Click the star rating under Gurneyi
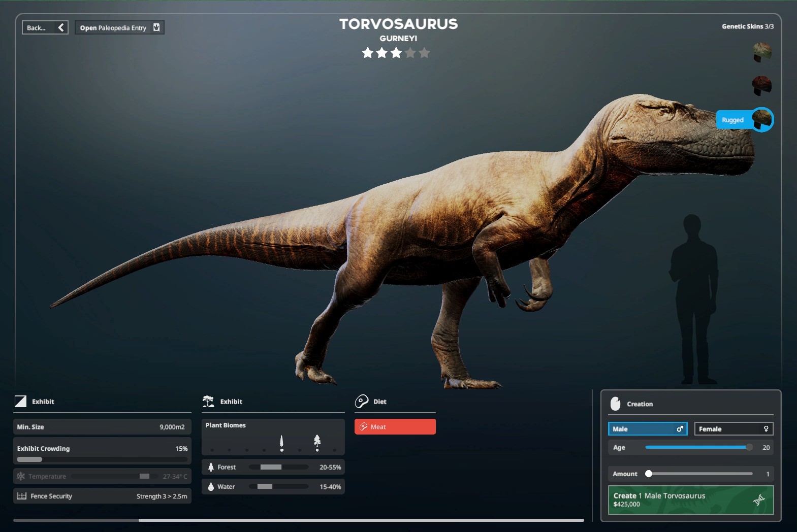Viewport: 797px width, 532px height. tap(396, 53)
